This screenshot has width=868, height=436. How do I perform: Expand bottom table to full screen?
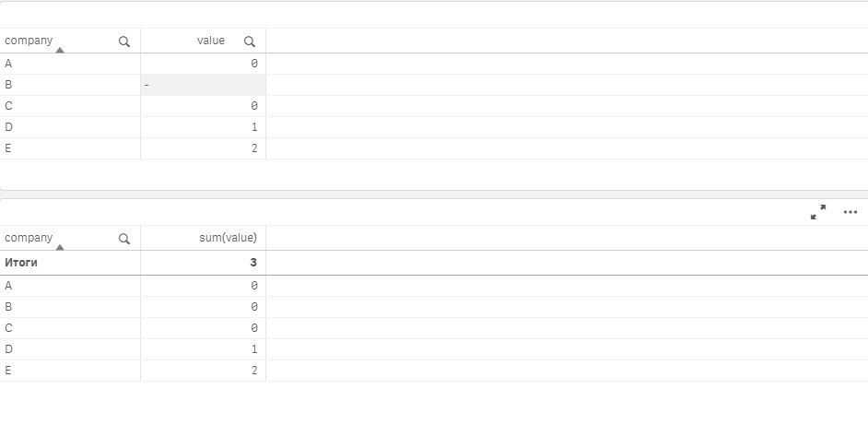[818, 212]
